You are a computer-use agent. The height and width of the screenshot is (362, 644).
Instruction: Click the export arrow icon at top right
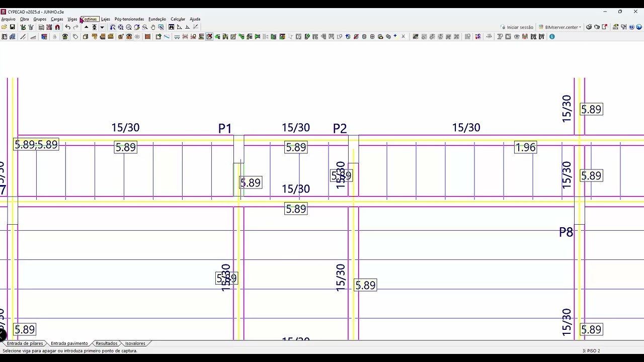coord(604,27)
